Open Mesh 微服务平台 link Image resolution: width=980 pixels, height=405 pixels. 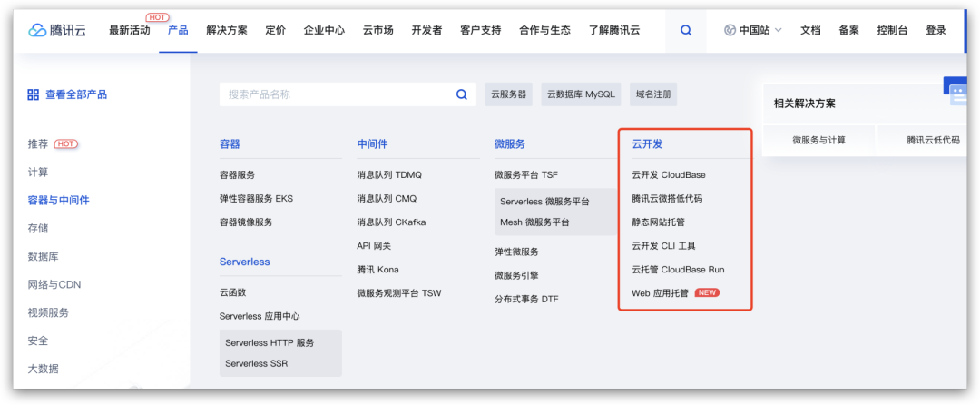[x=534, y=222]
